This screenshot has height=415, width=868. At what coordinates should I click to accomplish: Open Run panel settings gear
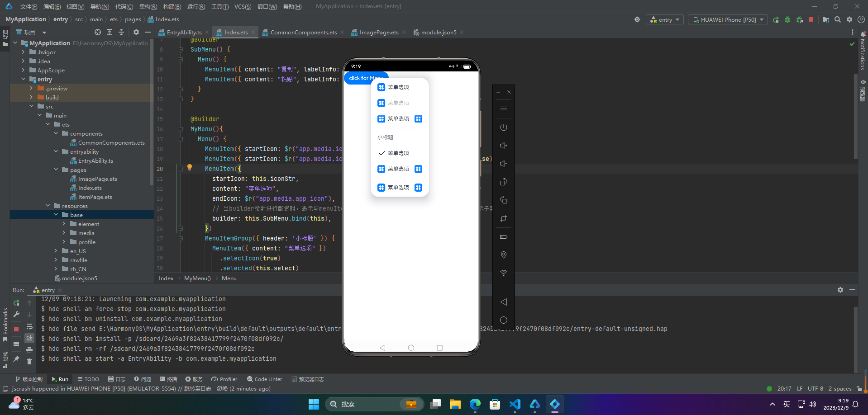[840, 290]
